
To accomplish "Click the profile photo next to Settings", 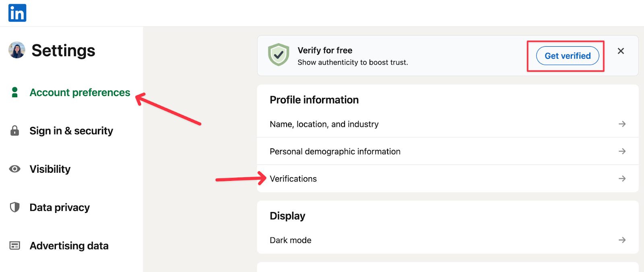I will 16,50.
